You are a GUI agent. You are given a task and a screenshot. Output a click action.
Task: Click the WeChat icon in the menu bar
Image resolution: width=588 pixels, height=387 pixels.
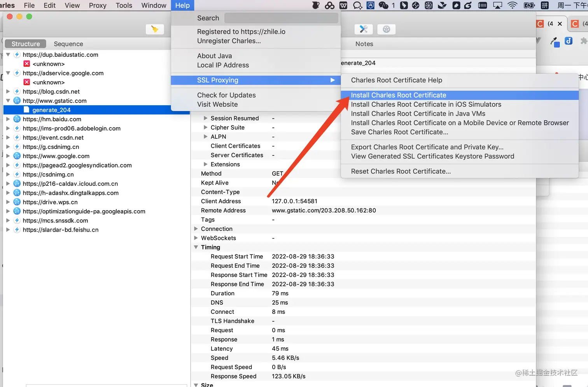[383, 5]
